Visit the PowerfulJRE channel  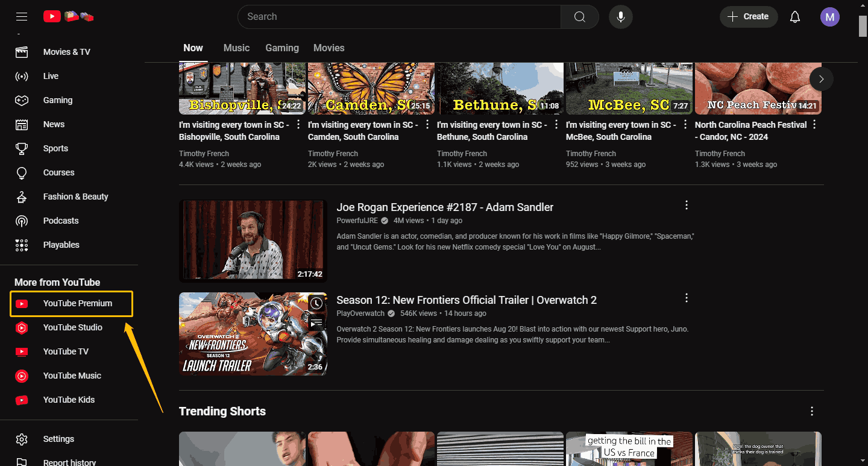tap(359, 221)
